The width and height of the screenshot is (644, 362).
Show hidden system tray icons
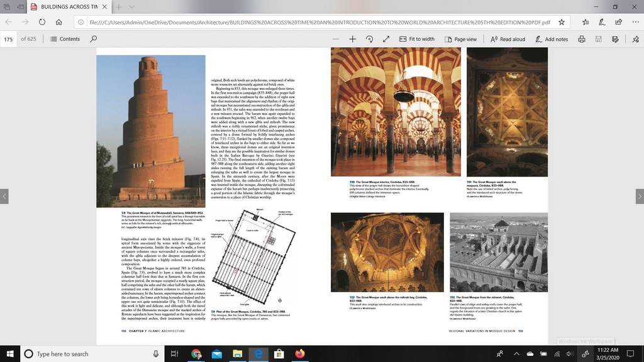[x=516, y=354]
